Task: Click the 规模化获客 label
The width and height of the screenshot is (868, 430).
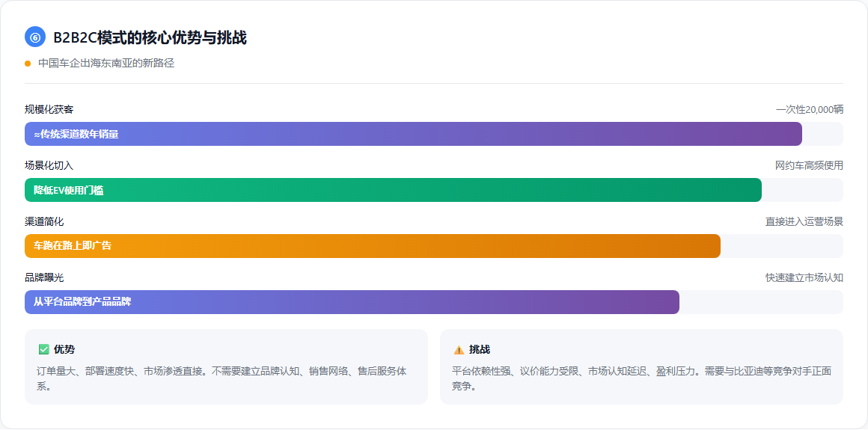Action: click(49, 109)
